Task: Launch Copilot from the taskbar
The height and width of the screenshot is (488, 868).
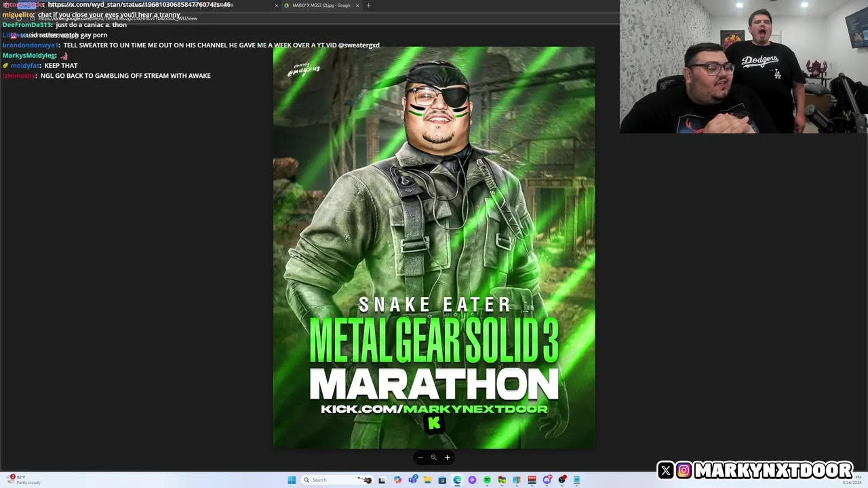Action: pyautogui.click(x=397, y=480)
